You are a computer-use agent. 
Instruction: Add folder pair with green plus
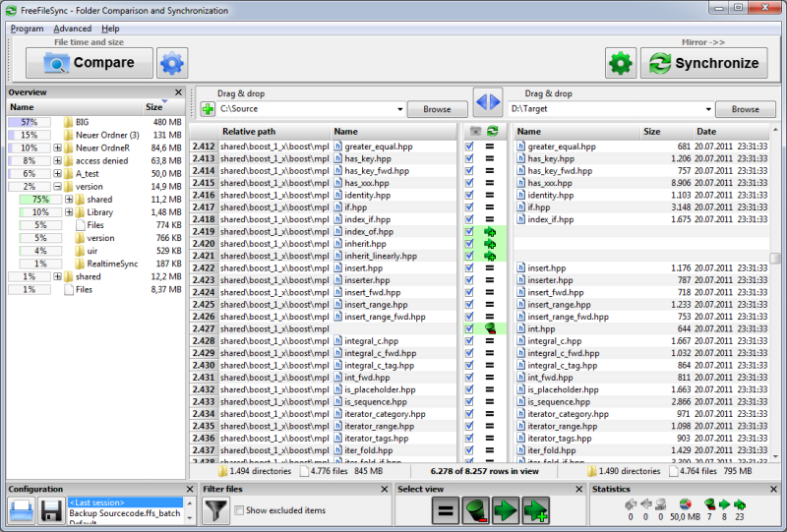208,109
